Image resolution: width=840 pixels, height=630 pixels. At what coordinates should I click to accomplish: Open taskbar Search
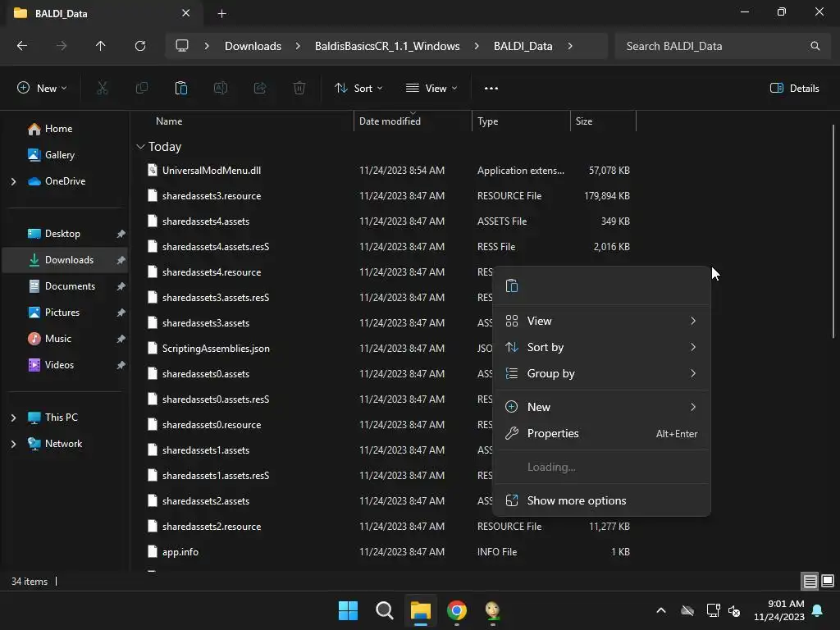[x=385, y=610]
